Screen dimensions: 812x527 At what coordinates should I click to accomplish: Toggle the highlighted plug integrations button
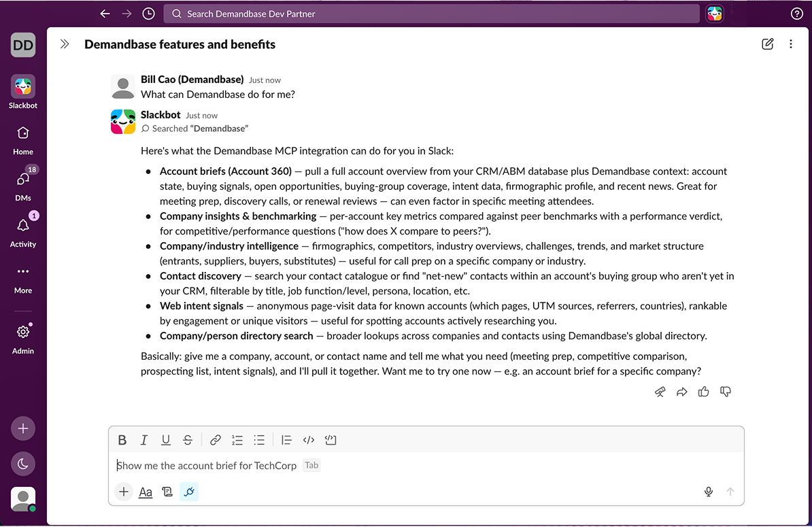pos(189,492)
